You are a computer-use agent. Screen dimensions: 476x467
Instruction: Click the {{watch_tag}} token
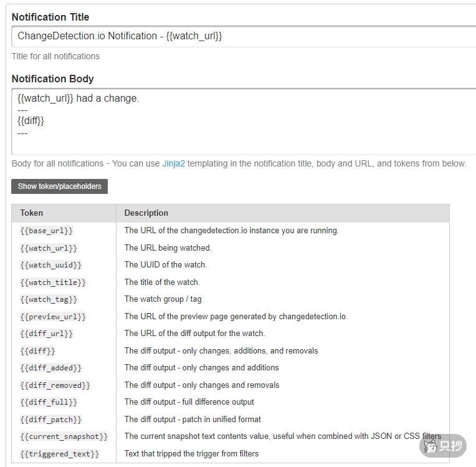click(x=49, y=299)
